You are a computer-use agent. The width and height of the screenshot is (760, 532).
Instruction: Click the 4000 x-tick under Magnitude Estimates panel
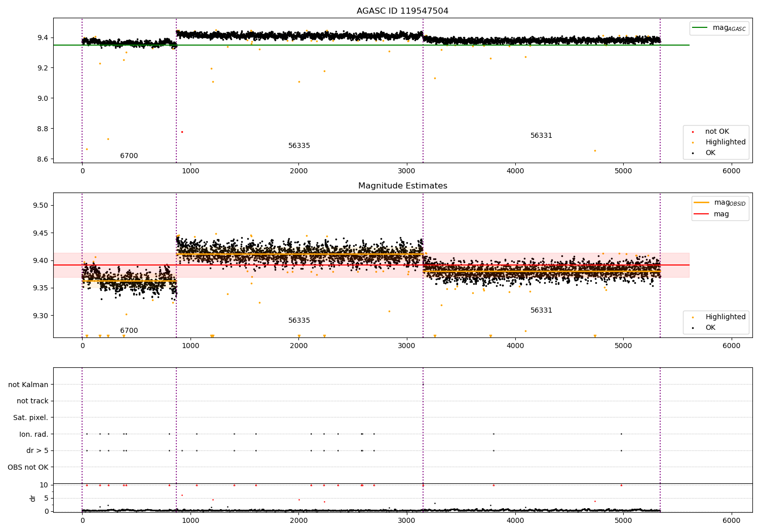point(515,346)
